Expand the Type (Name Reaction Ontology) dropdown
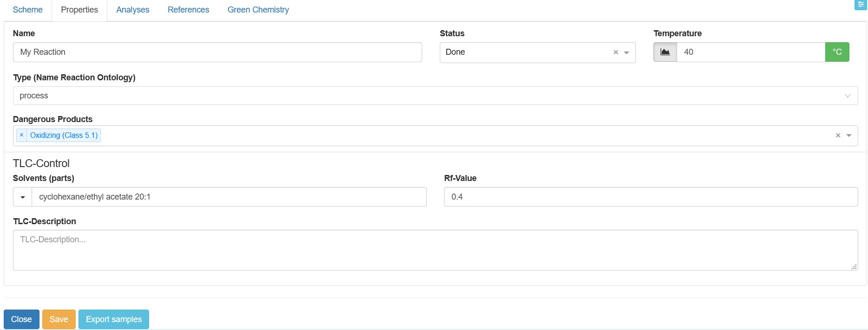Image resolution: width=868 pixels, height=330 pixels. (x=847, y=96)
